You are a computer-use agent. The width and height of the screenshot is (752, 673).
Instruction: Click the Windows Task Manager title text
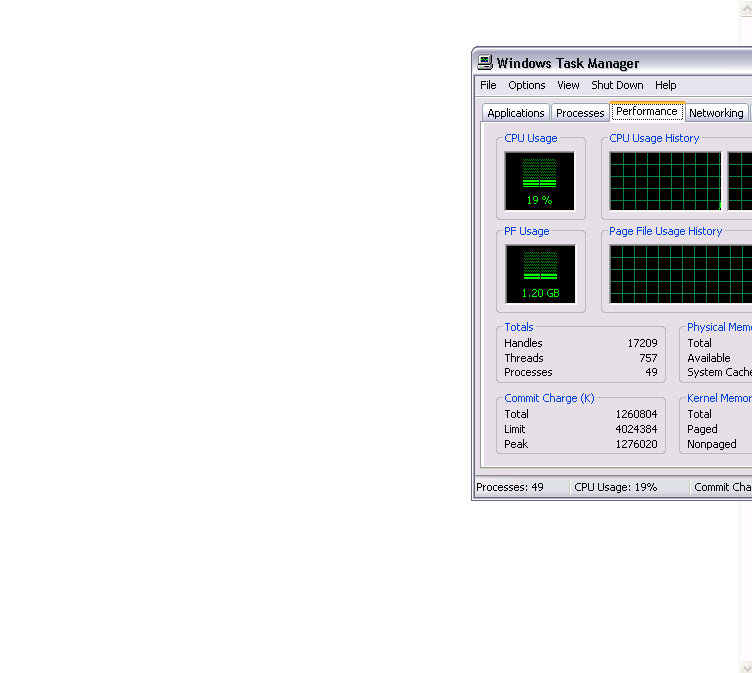(568, 63)
